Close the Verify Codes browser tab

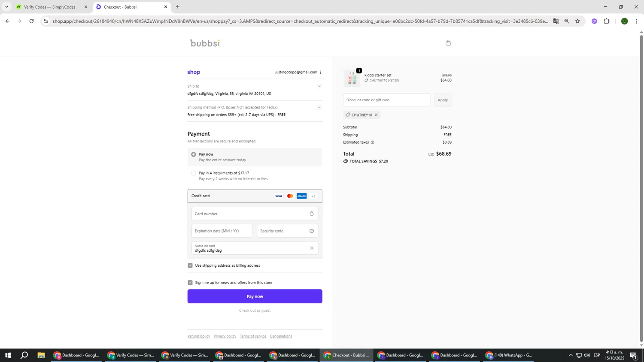[86, 7]
